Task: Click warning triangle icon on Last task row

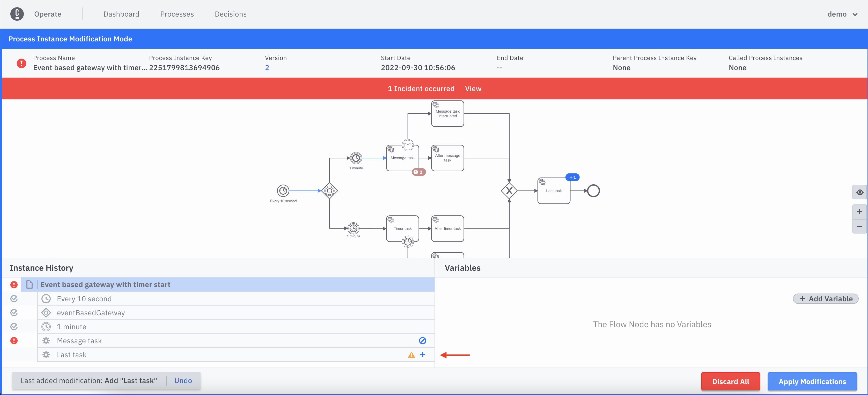Action: 411,355
